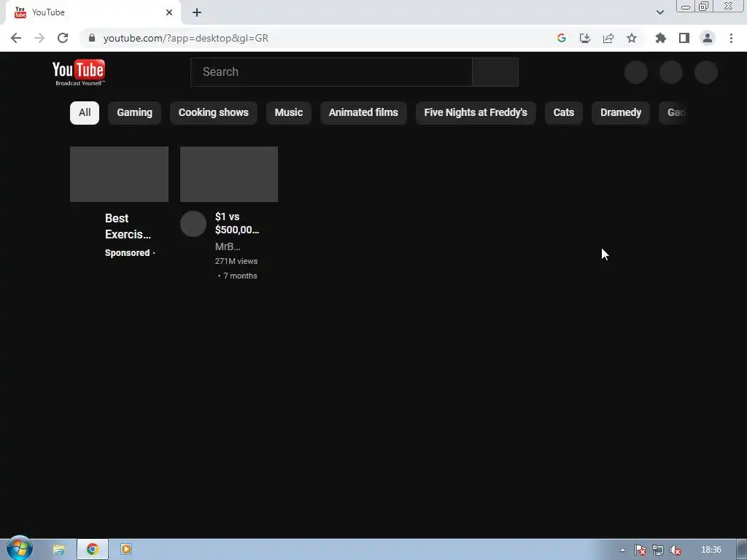Toggle the Chrome side panel icon
The image size is (747, 560).
click(x=684, y=38)
